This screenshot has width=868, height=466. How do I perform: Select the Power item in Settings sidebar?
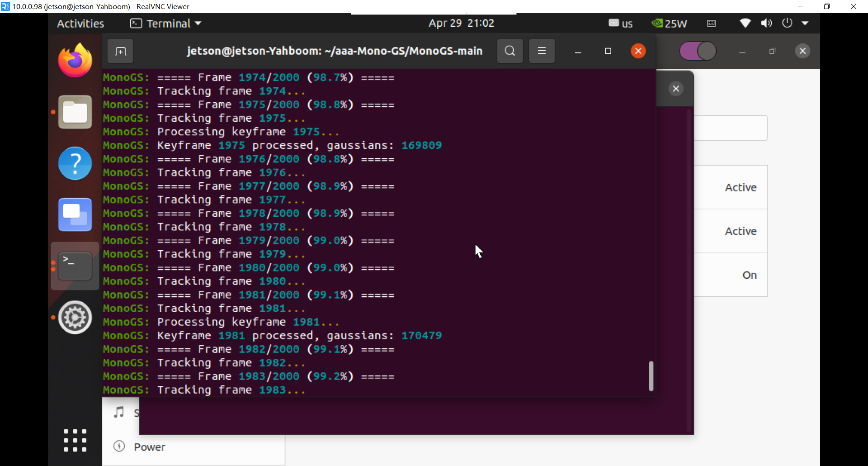(x=193, y=447)
